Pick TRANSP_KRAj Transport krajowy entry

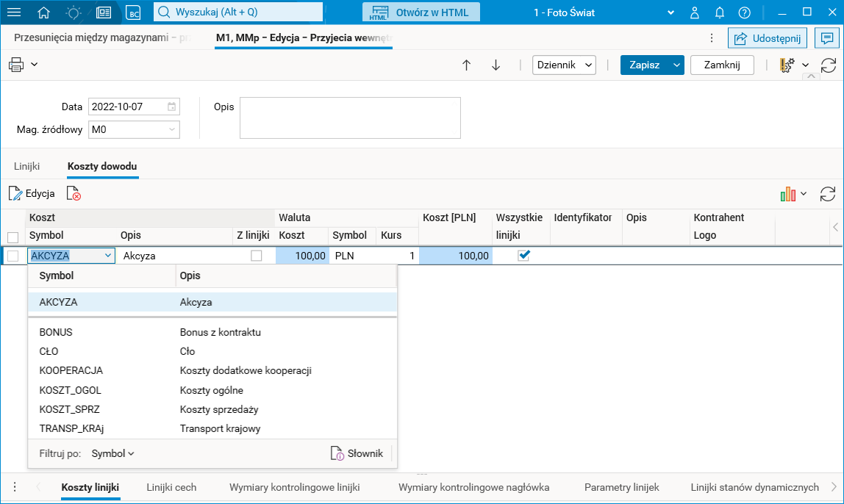[x=212, y=429]
